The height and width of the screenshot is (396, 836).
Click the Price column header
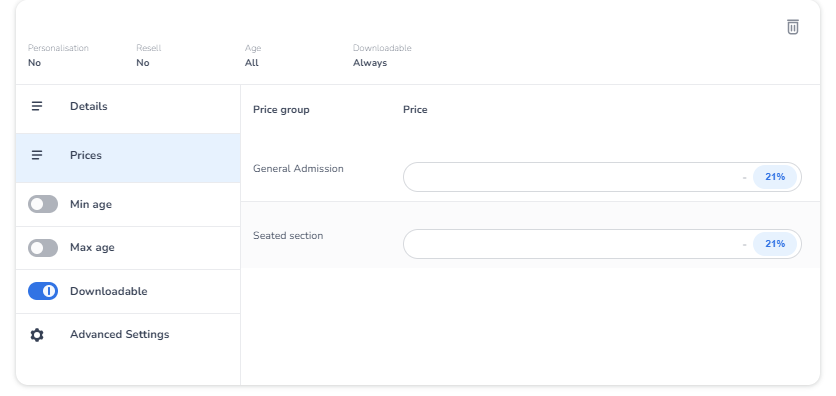click(415, 110)
